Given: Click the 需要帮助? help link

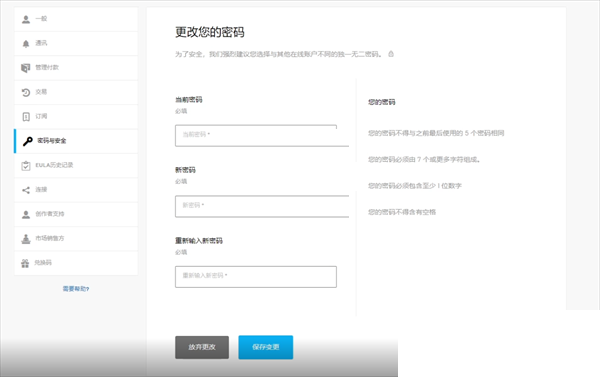Looking at the screenshot, I should pyautogui.click(x=76, y=289).
